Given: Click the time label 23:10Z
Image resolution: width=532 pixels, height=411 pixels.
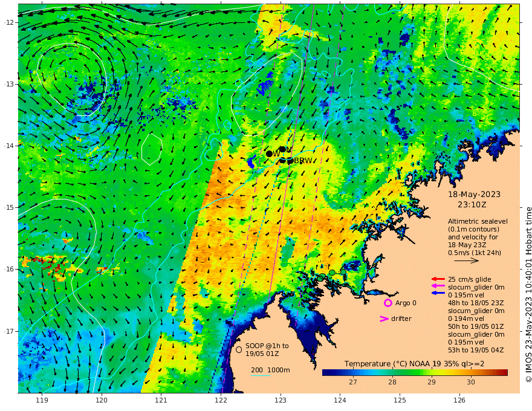Looking at the screenshot, I should tap(472, 205).
